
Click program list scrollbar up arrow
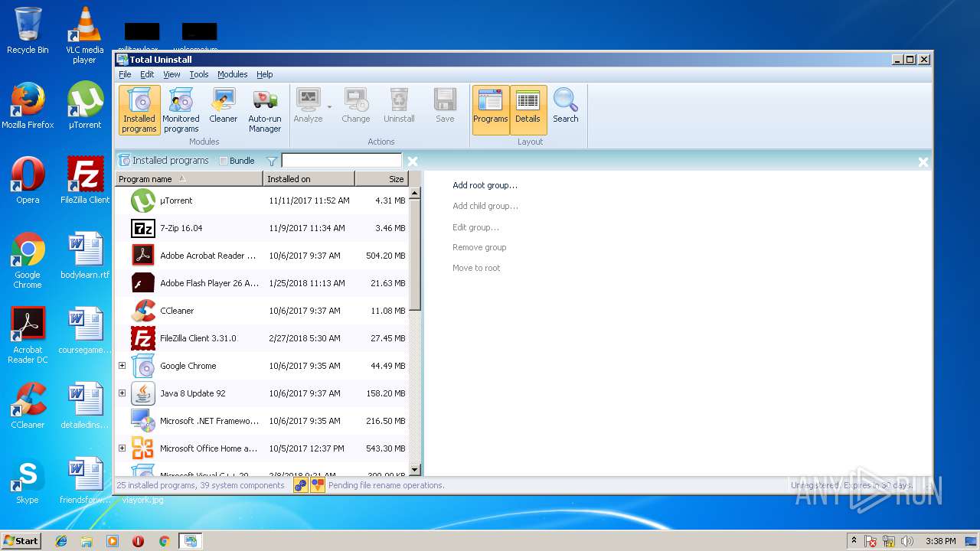click(415, 193)
